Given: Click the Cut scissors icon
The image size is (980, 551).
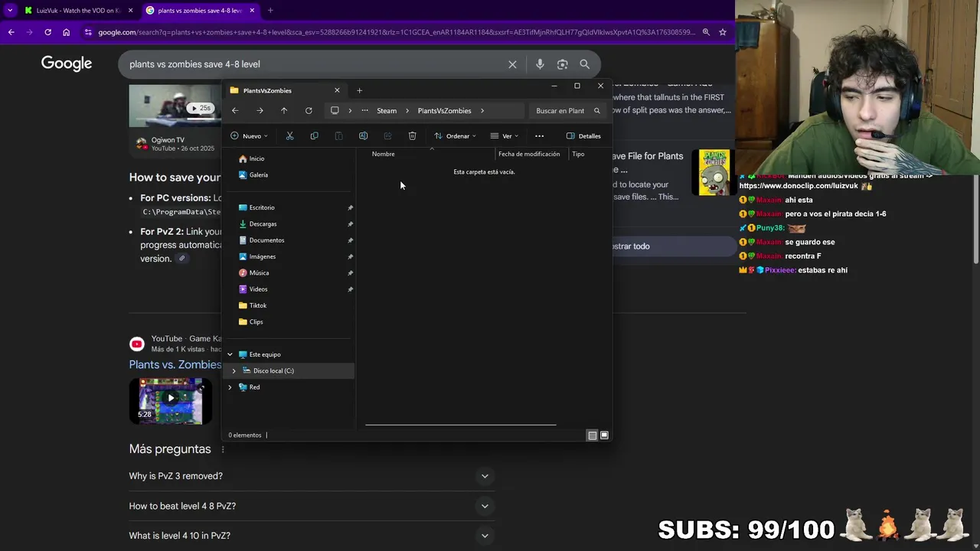Looking at the screenshot, I should 289,136.
